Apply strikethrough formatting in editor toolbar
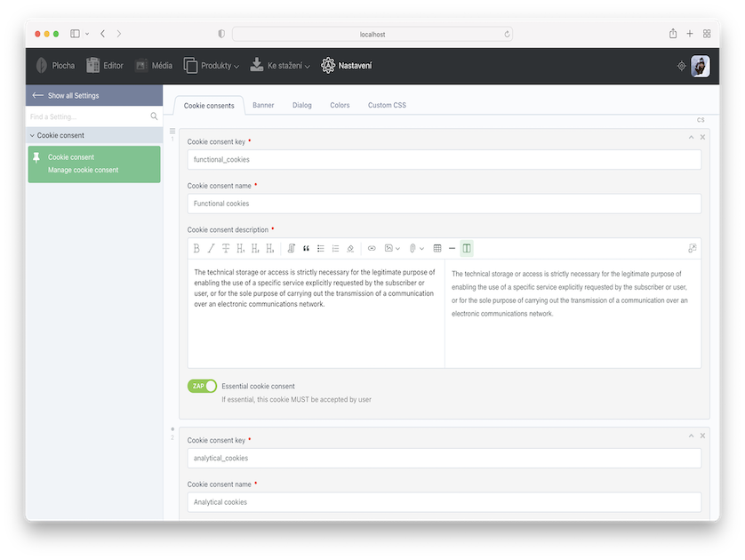The width and height of the screenshot is (745, 560). (x=226, y=248)
